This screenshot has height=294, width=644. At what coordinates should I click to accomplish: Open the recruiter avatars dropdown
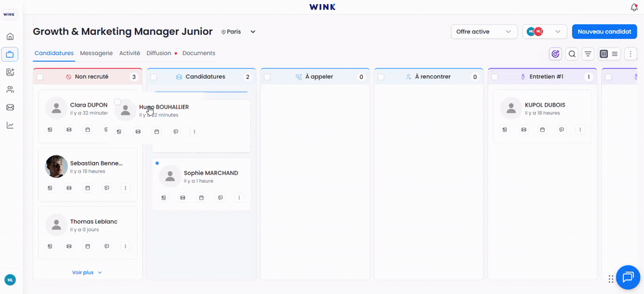click(x=545, y=31)
